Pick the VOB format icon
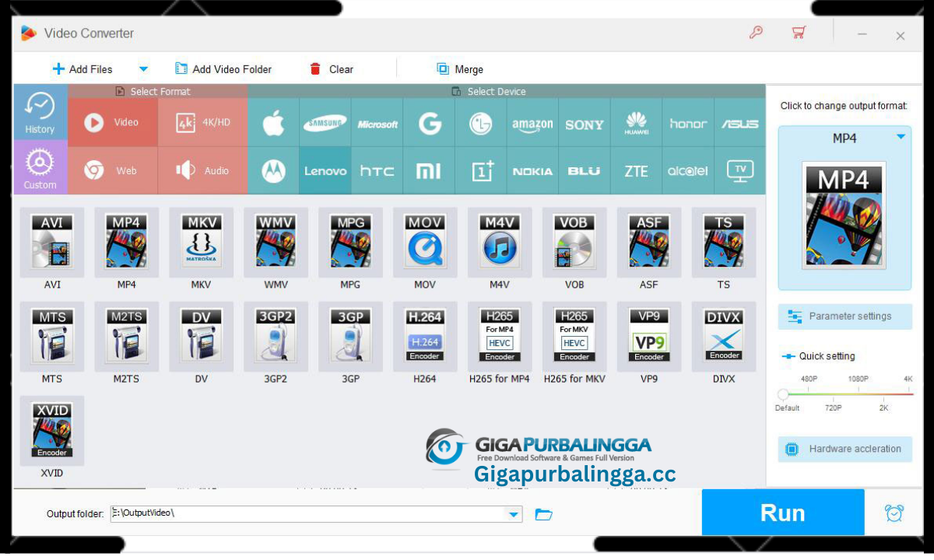This screenshot has width=934, height=560. 574,242
